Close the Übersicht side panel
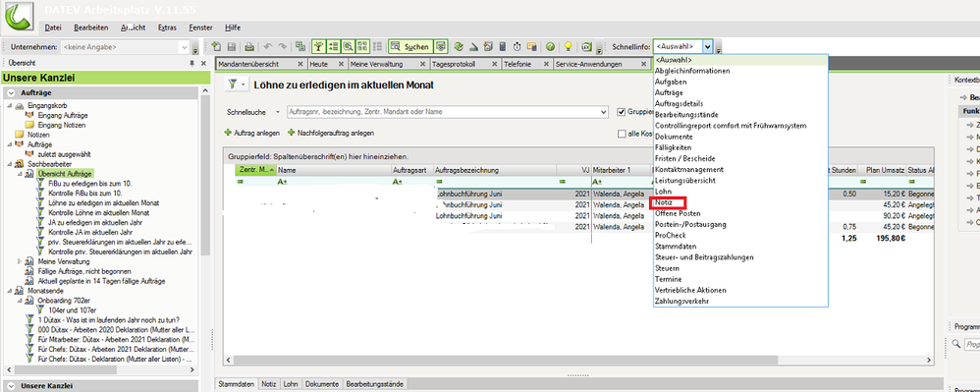Viewport: 980px width, 392px height. (x=203, y=64)
